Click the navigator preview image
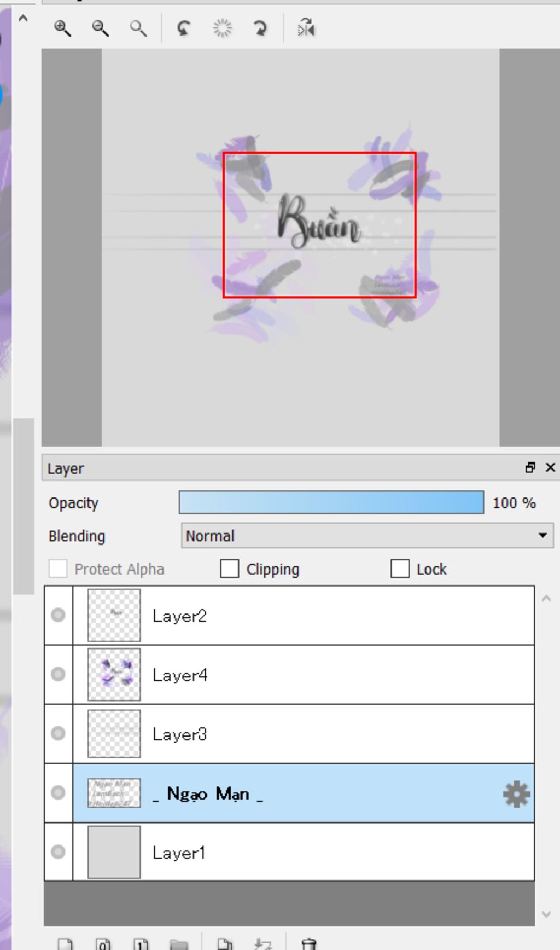This screenshot has width=560, height=950. tap(300, 247)
